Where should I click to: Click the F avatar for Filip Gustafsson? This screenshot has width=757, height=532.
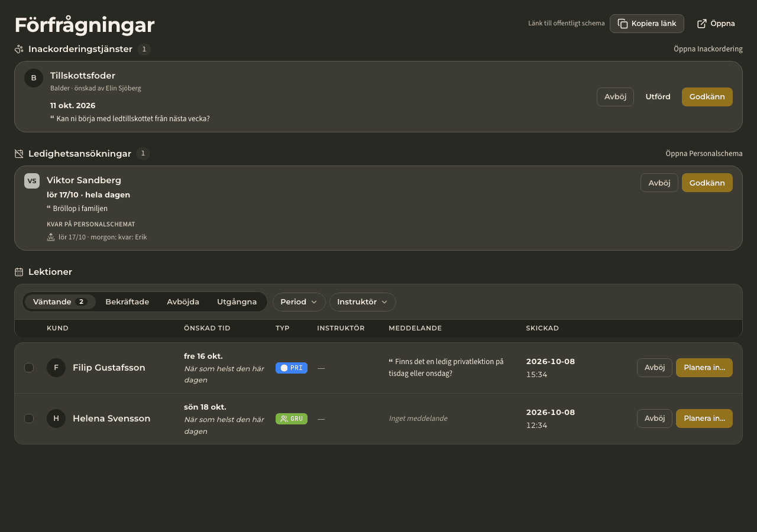tap(56, 368)
